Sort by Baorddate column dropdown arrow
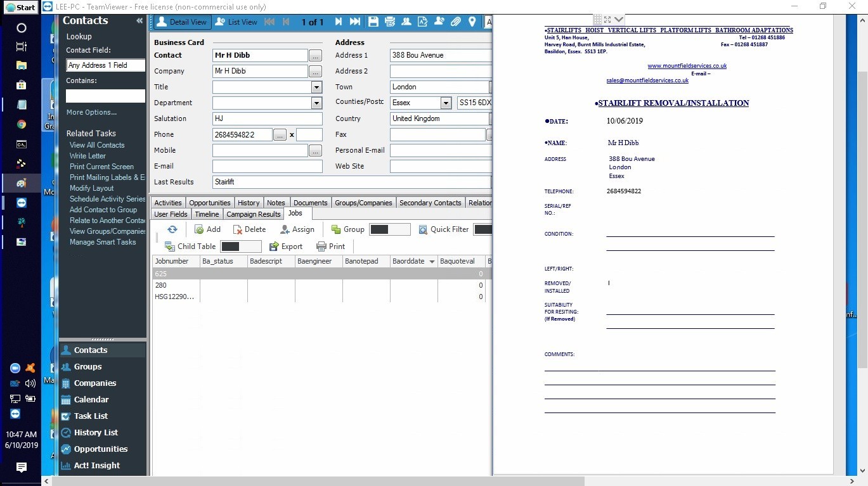 point(432,262)
